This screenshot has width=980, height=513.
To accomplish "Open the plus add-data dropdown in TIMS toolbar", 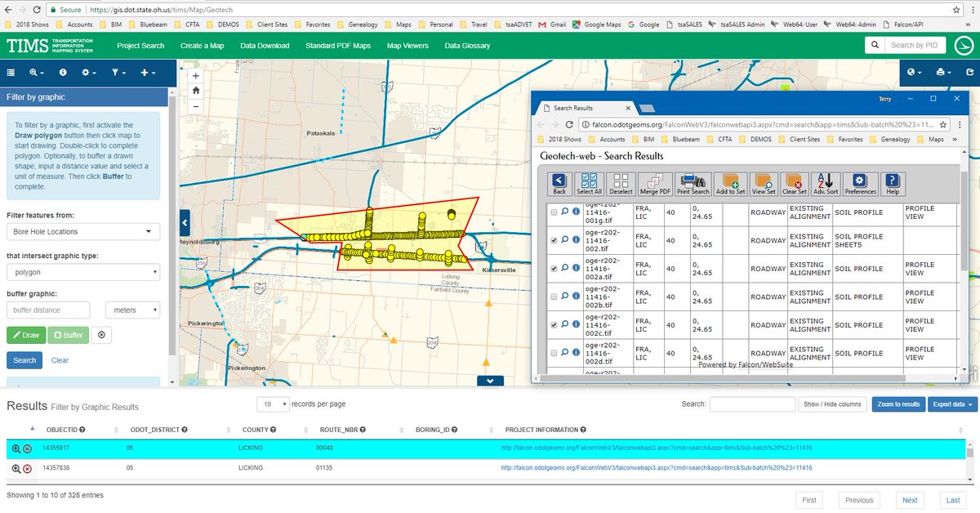I will (148, 73).
